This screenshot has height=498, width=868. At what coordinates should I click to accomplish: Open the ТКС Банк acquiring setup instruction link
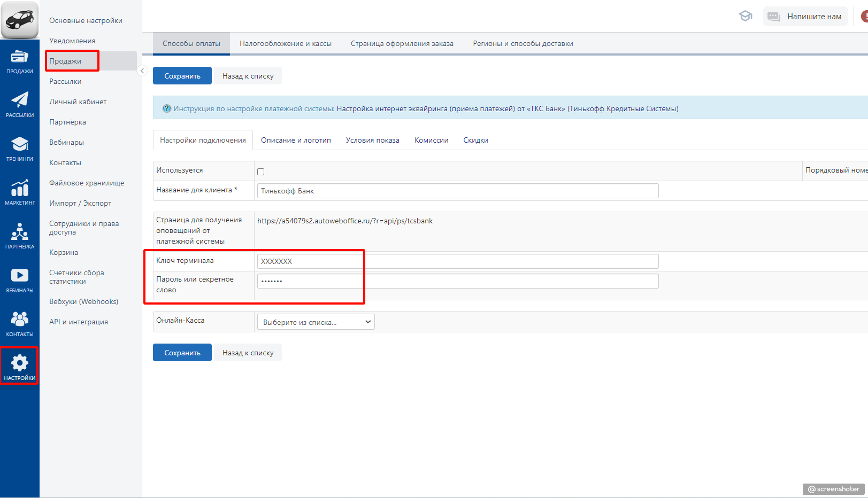(508, 108)
